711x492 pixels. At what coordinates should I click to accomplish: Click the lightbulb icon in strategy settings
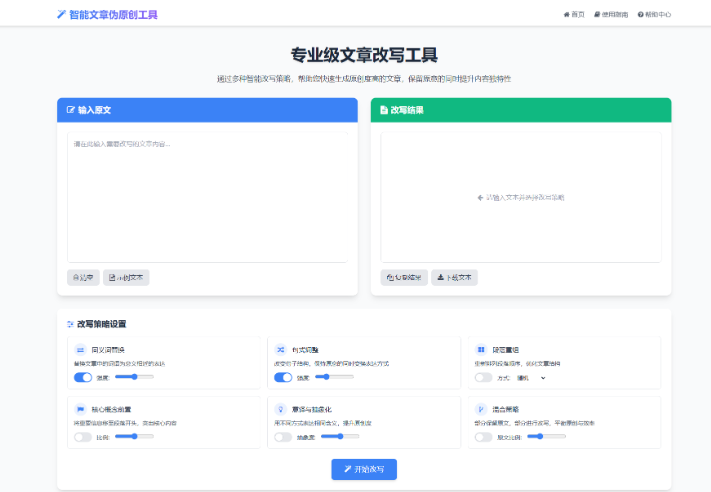[x=280, y=410]
